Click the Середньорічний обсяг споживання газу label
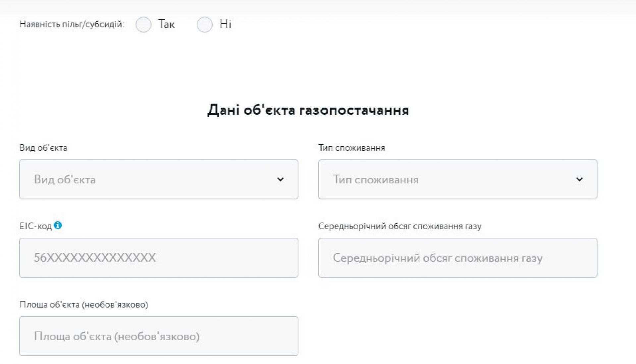Screen dimensions: 636x364 [x=399, y=226]
